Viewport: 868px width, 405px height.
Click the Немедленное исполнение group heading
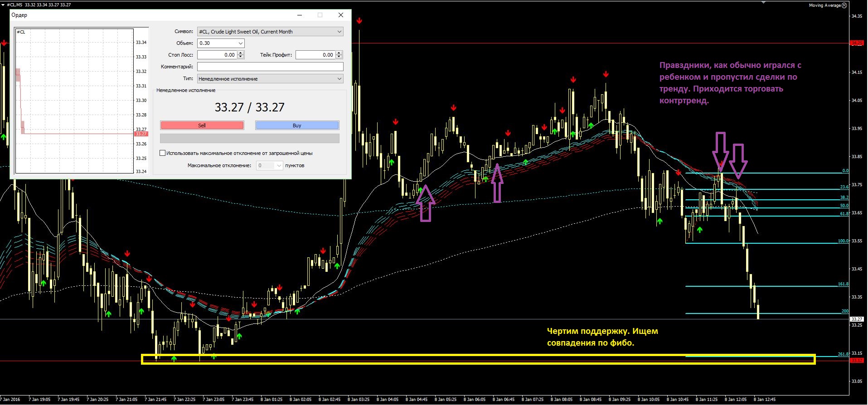[186, 90]
